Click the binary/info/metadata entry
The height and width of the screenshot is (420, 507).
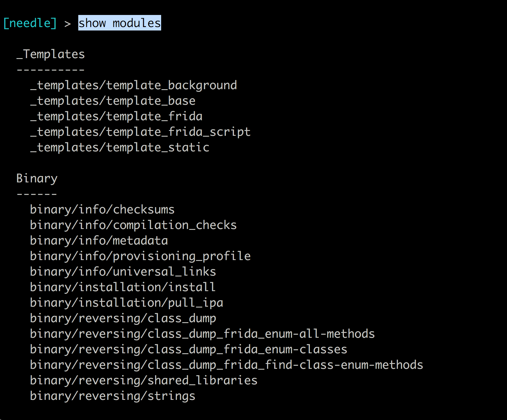point(99,240)
